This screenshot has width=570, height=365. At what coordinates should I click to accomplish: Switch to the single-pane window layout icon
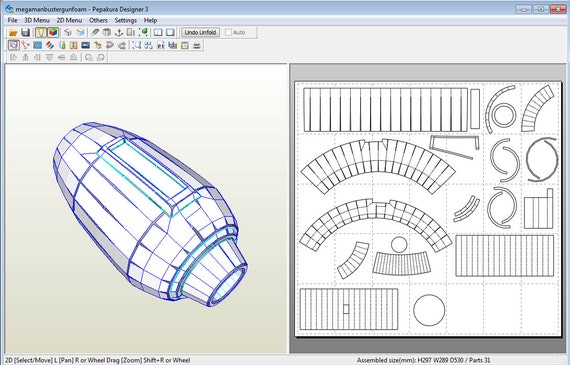pyautogui.click(x=170, y=32)
